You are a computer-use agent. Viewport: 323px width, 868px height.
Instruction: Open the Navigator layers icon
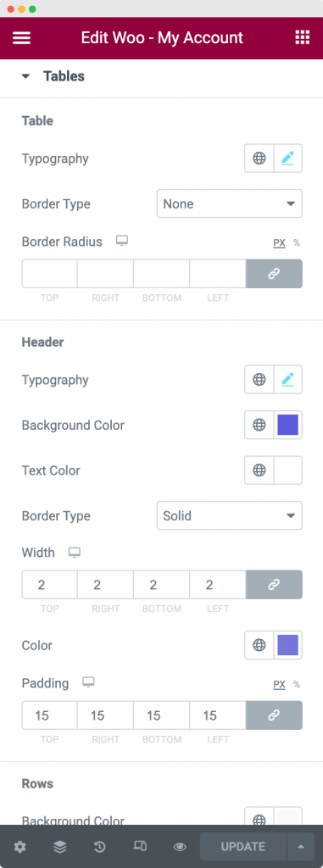point(60,847)
